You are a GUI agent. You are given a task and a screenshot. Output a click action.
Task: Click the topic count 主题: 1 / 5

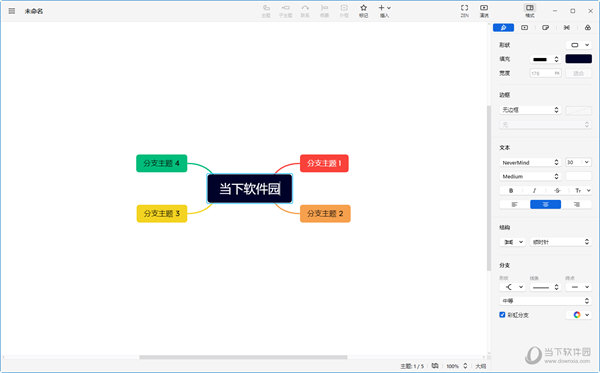(412, 366)
